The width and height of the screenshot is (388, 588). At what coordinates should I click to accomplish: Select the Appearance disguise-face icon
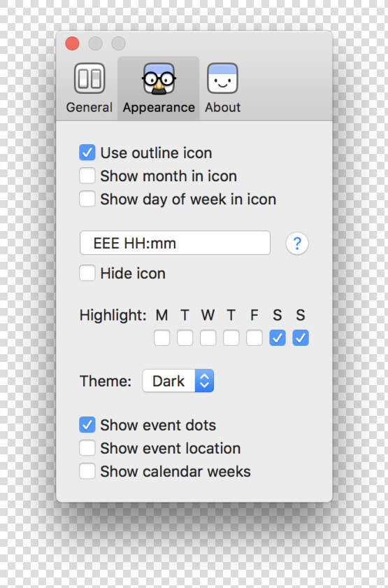click(x=159, y=78)
